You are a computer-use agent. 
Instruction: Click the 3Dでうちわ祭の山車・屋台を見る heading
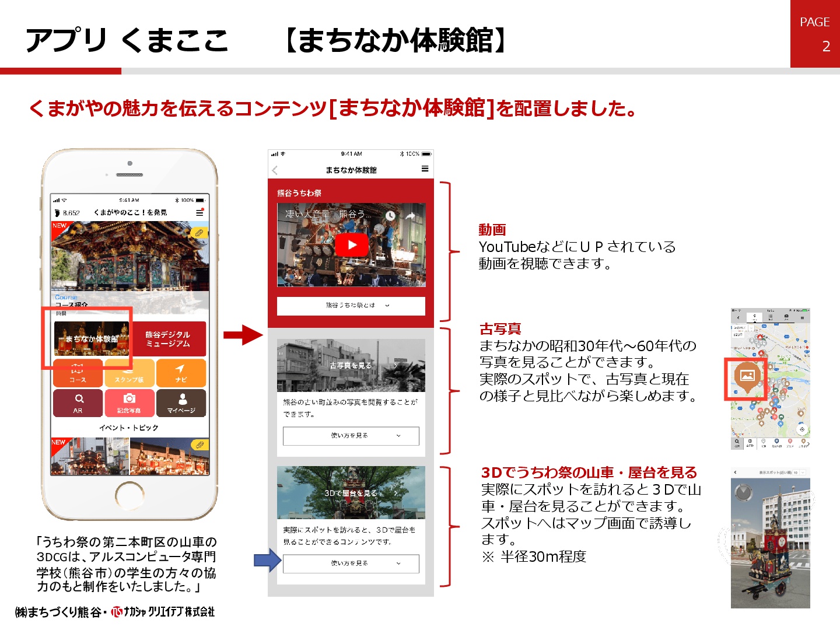[x=589, y=473]
